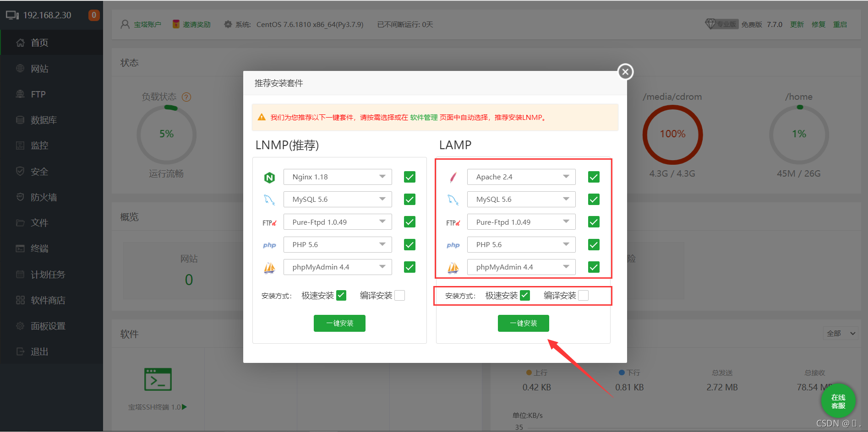Open LAMP Pure-Ftpd 1.0.49 dropdown

(x=521, y=222)
